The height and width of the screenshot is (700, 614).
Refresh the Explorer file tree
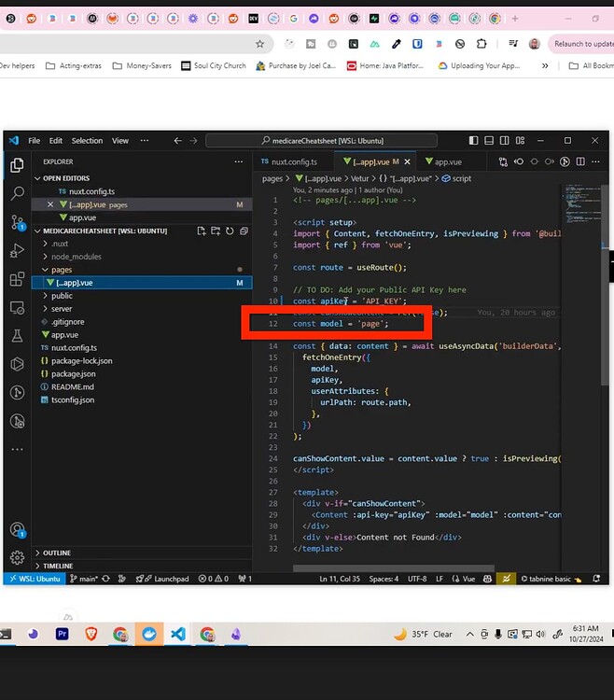[230, 231]
